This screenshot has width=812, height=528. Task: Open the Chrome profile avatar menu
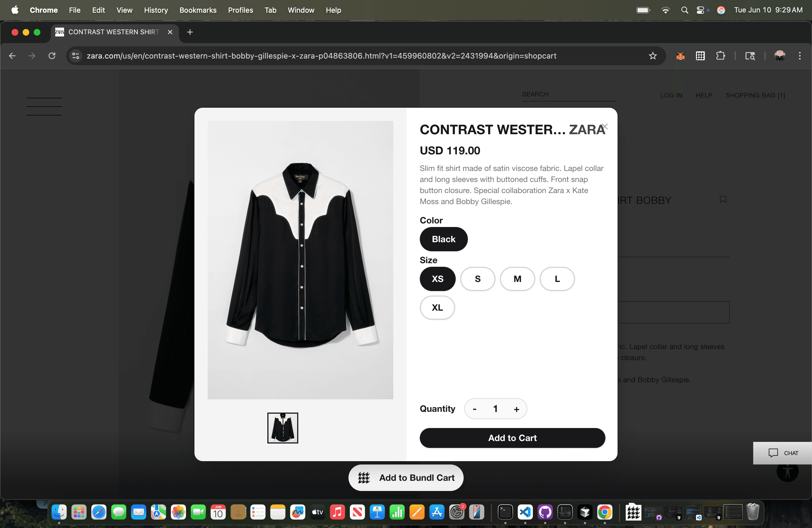780,56
